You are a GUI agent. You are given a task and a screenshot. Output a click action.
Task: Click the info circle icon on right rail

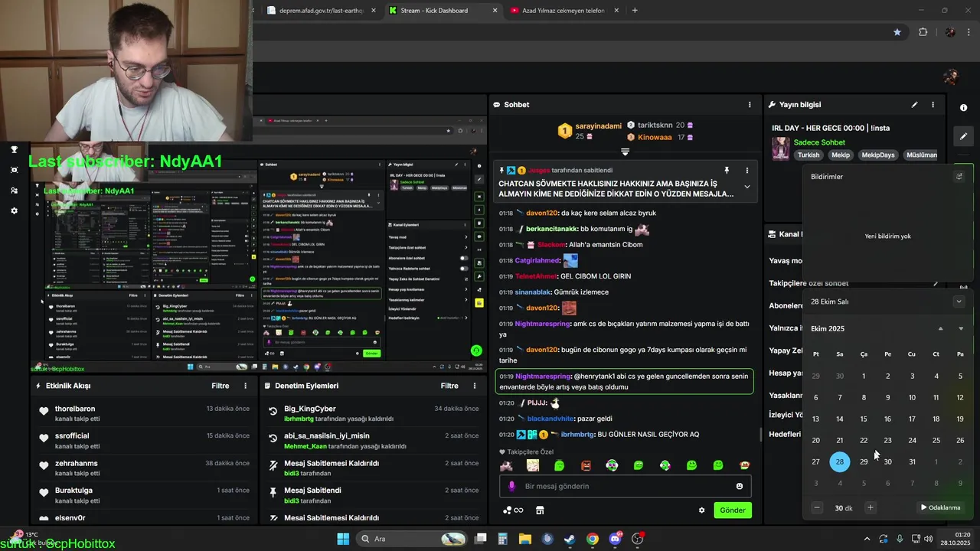(x=963, y=108)
